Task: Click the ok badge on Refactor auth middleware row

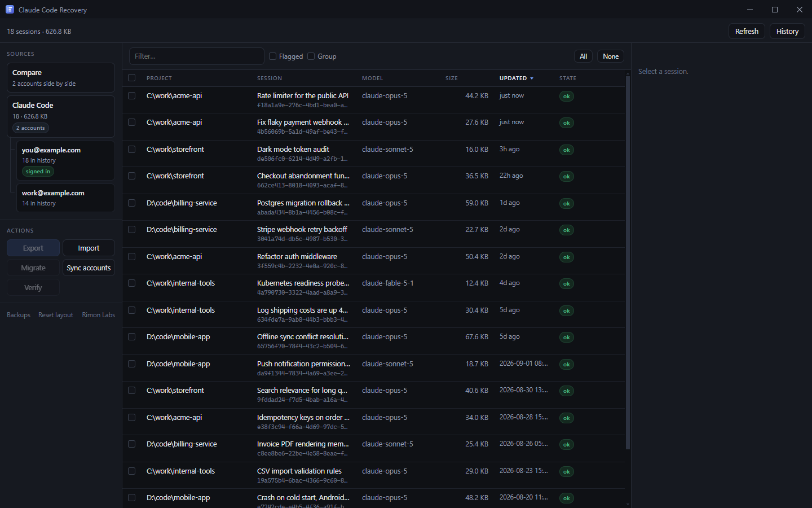Action: tap(567, 257)
